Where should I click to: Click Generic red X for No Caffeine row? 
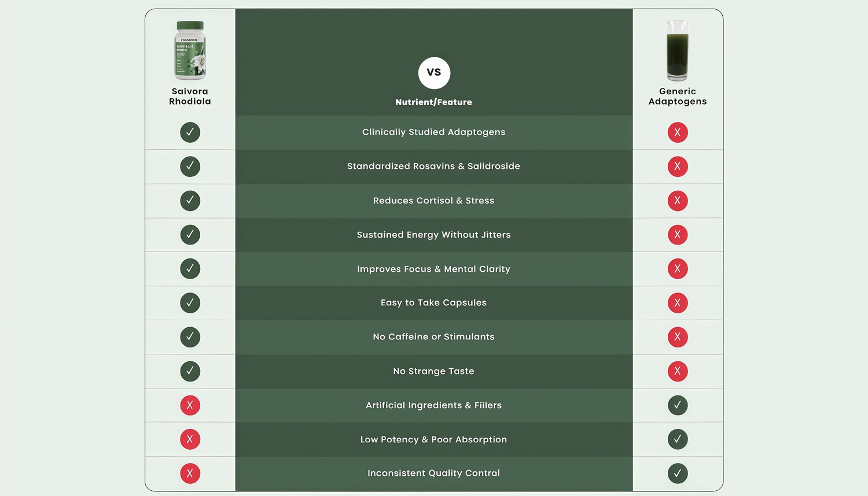tap(677, 337)
